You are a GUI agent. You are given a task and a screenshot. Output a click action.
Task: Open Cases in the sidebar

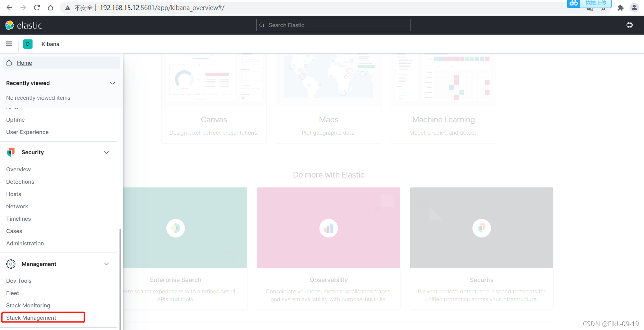coord(14,231)
